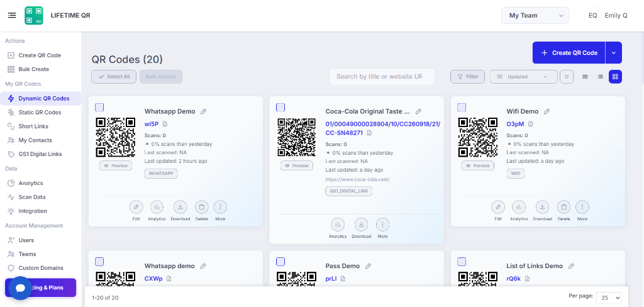Click the Coca-Cola QR code image
This screenshot has width=644, height=307.
tap(297, 137)
